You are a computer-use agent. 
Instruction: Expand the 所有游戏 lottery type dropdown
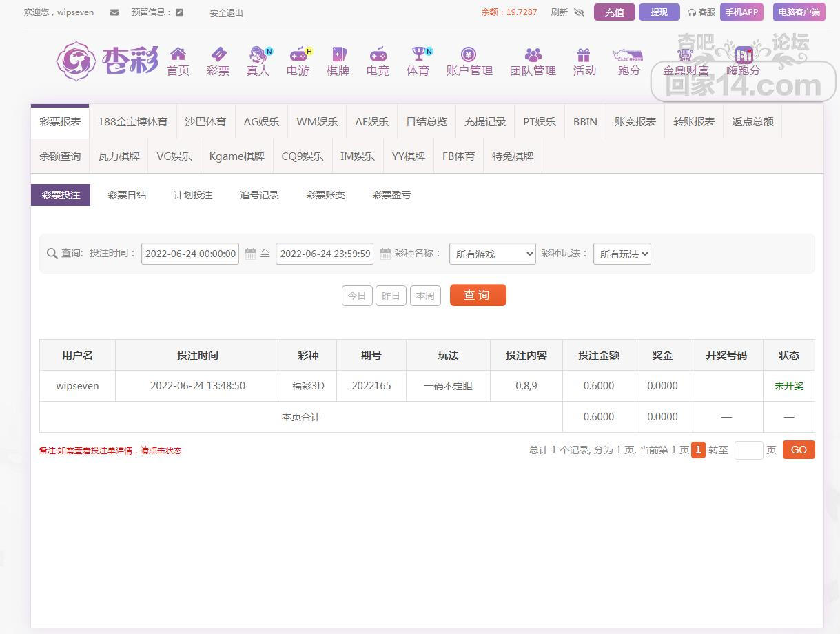click(492, 254)
